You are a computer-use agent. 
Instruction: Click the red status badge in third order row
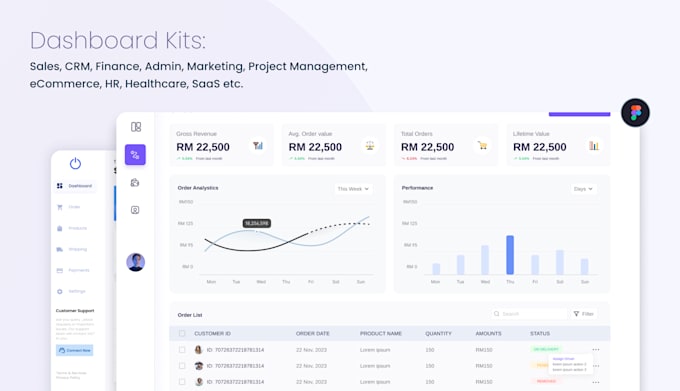tap(546, 381)
